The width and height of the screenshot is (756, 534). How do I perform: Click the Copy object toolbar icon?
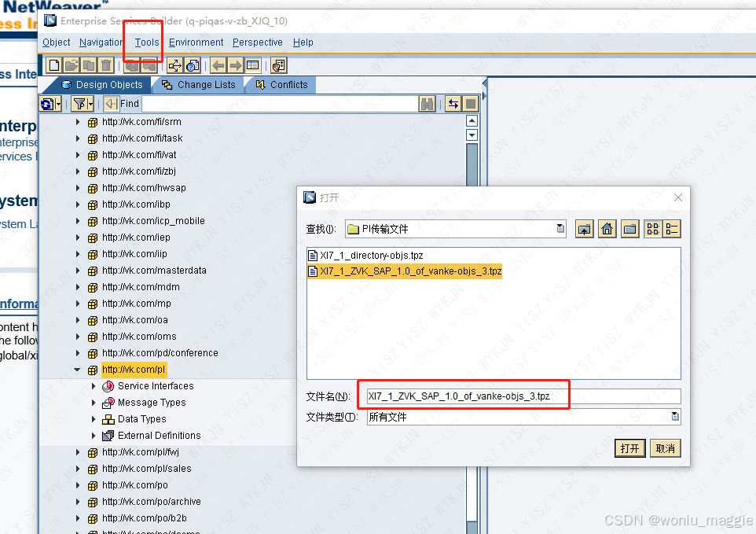tap(89, 65)
